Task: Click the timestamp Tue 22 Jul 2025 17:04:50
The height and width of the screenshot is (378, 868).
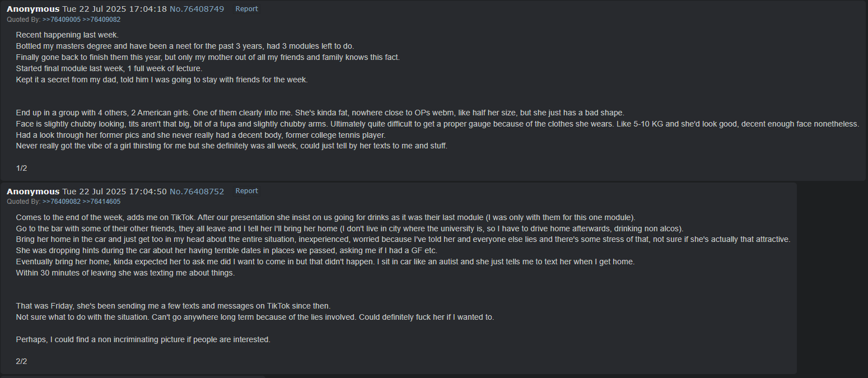Action: pyautogui.click(x=114, y=192)
